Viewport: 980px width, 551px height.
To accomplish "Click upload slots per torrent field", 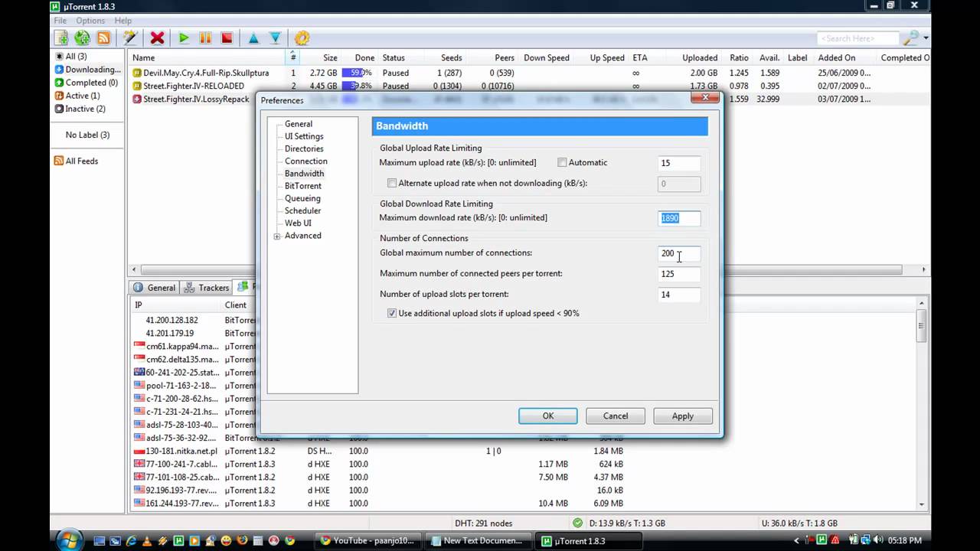I will pos(679,295).
